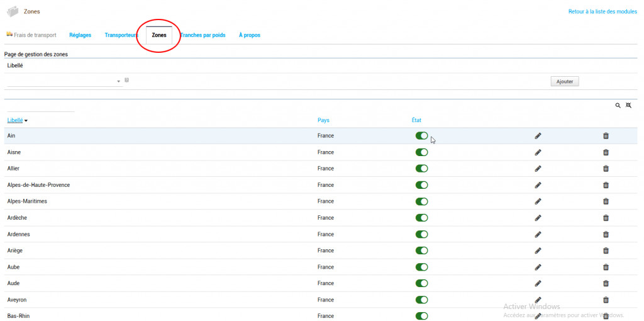Viewport: 644px width, 321px height.
Task: Go to the Réglages tab
Action: point(80,35)
